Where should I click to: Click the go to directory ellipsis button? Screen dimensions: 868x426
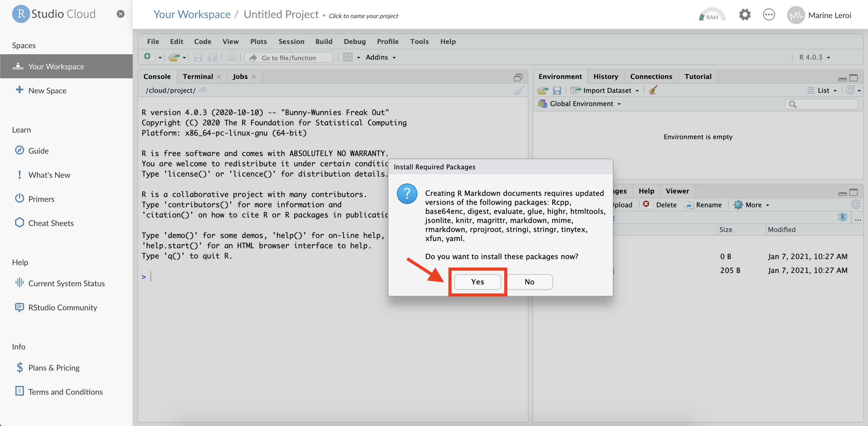click(x=858, y=219)
